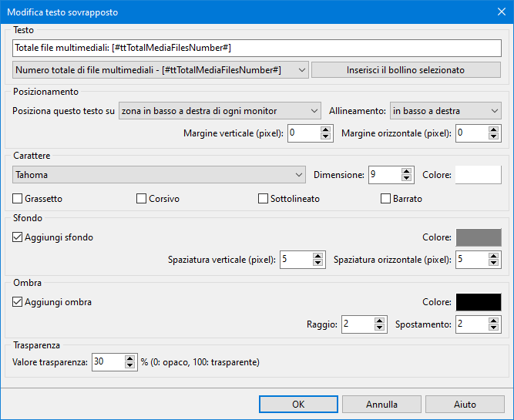Open 'Posiziona questo testo su' dropdown

[x=220, y=111]
